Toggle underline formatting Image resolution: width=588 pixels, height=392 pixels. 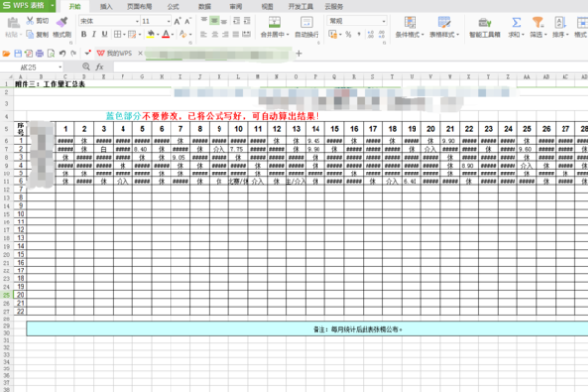(104, 34)
